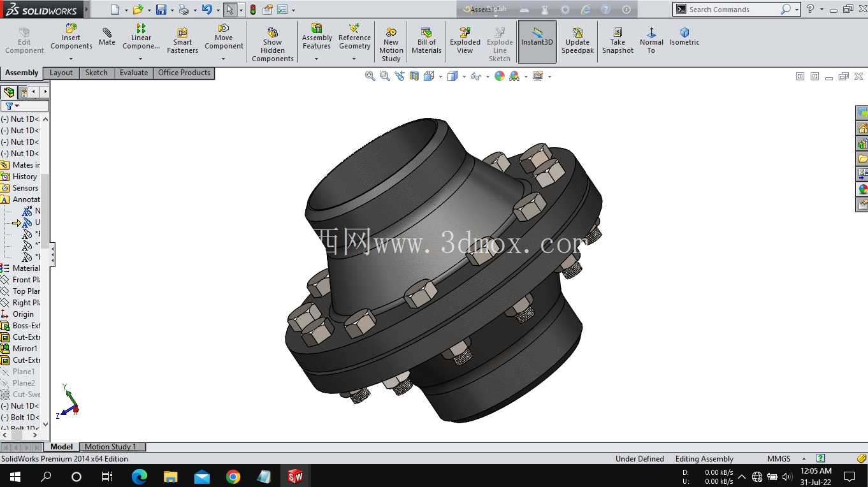Select the Mate tool

pyautogui.click(x=107, y=37)
